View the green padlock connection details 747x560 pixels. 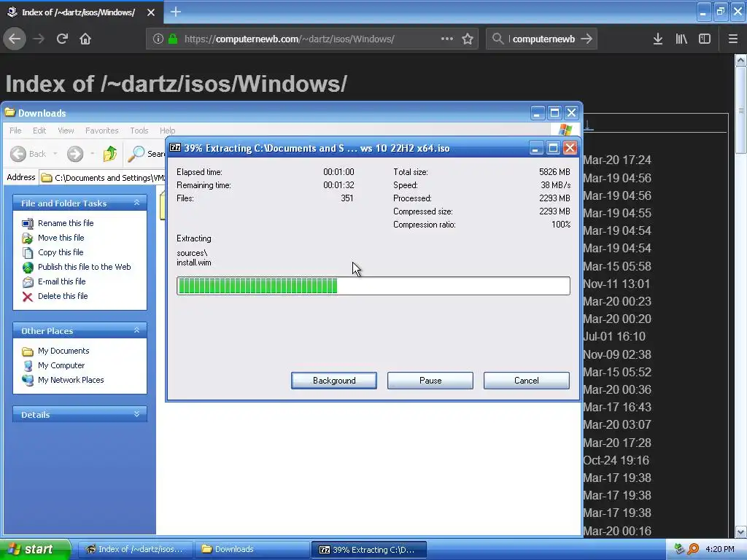[174, 39]
